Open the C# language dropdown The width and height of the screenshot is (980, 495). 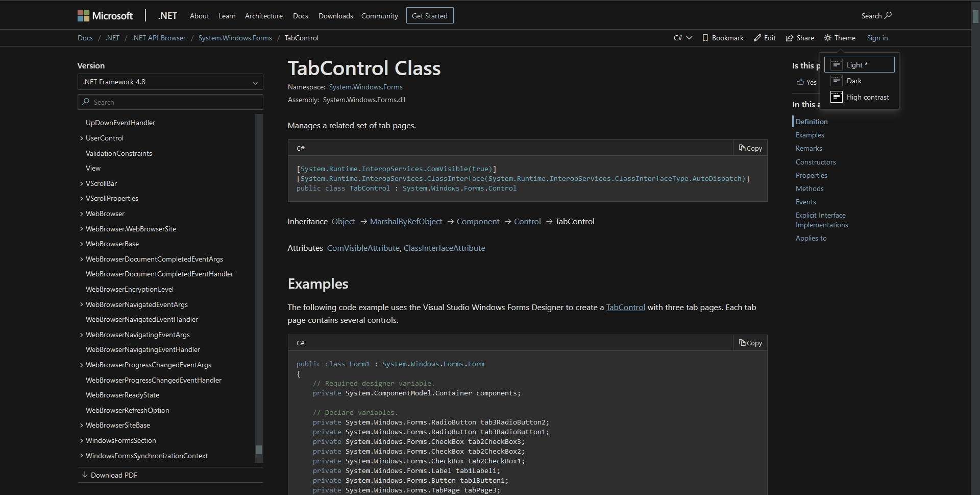(683, 38)
